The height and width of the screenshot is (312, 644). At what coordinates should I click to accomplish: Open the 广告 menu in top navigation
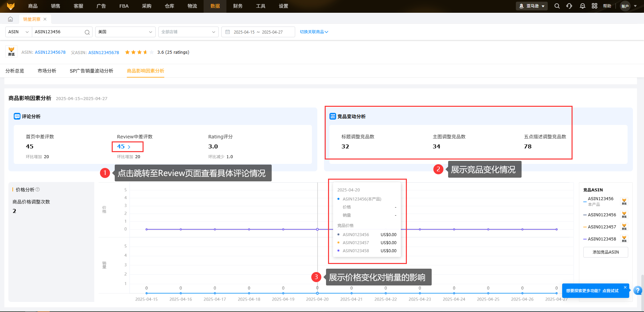(x=101, y=6)
